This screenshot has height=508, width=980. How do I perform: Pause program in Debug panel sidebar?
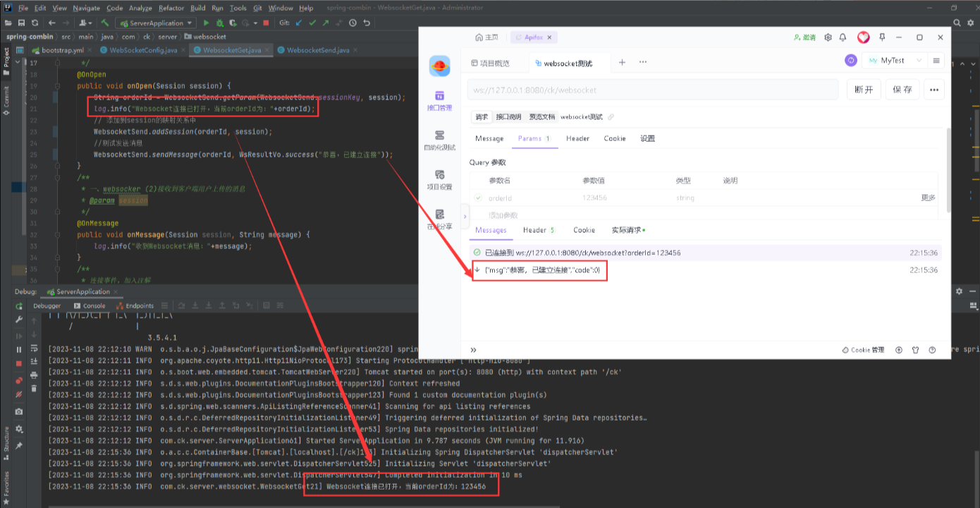click(x=19, y=349)
